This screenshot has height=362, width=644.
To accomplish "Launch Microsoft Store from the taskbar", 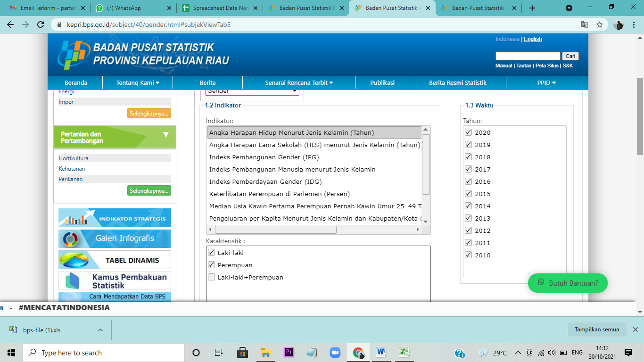I will pyautogui.click(x=243, y=353).
